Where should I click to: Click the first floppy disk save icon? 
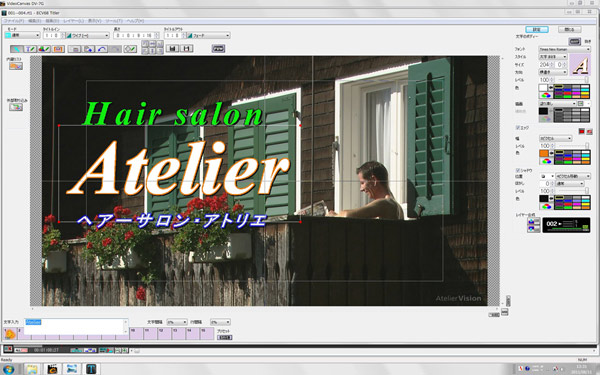(173, 49)
